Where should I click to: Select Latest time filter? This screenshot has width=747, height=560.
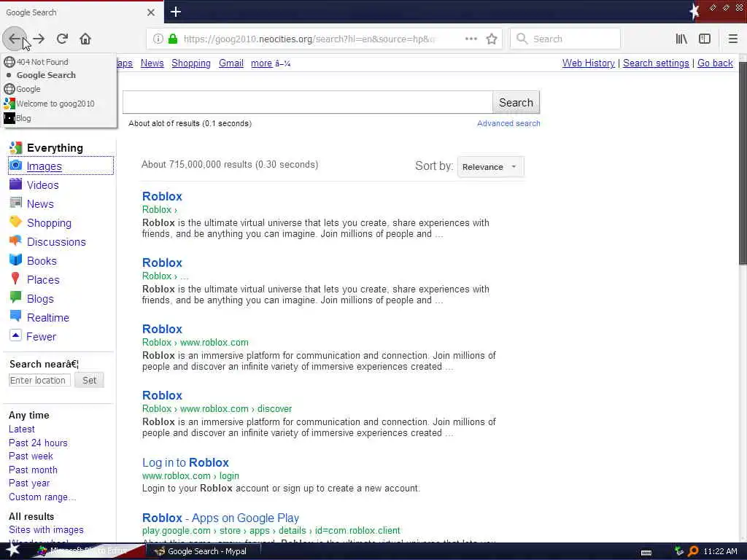tap(21, 429)
